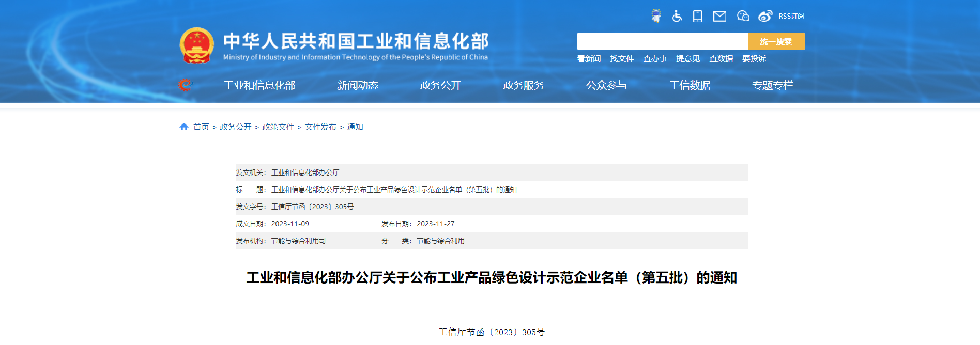Open the mobile phone version icon
980x345 pixels.
[697, 16]
